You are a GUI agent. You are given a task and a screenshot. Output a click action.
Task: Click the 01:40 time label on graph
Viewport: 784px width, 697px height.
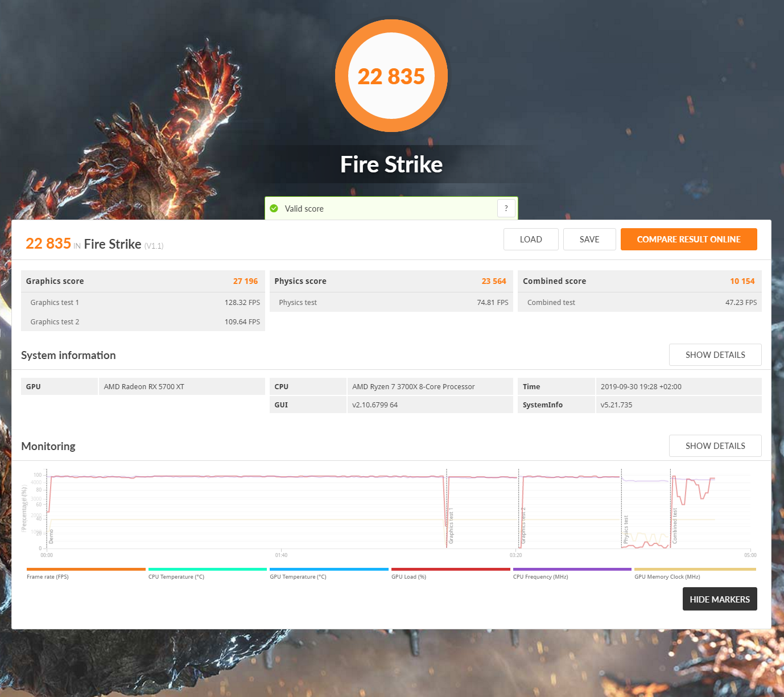281,555
